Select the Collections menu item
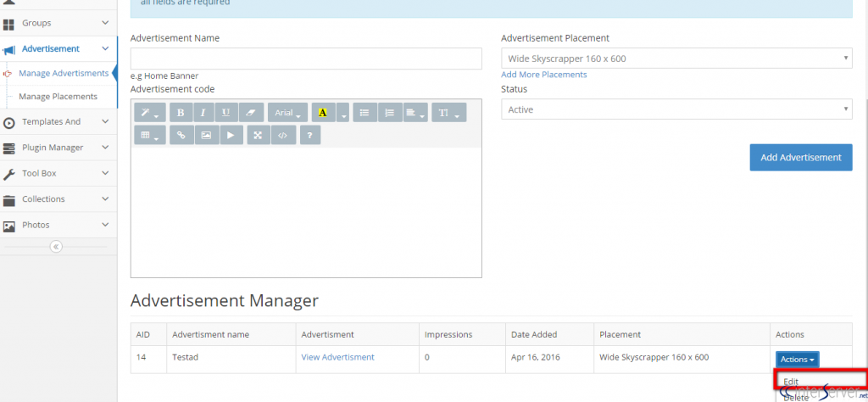Viewport: 868px width, 402px height. click(58, 198)
